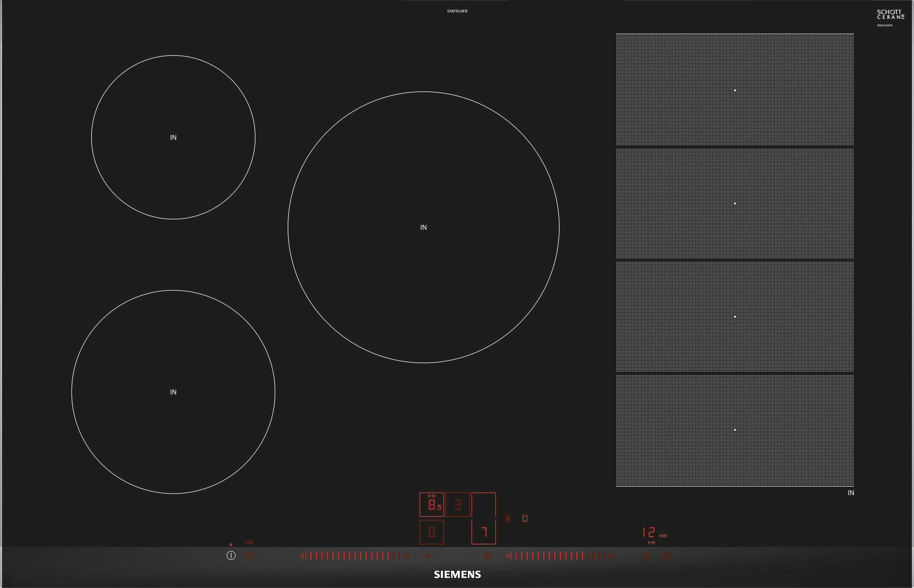Select the hotplate tile showing 8.5
The width and height of the screenshot is (914, 588).
pyautogui.click(x=432, y=505)
